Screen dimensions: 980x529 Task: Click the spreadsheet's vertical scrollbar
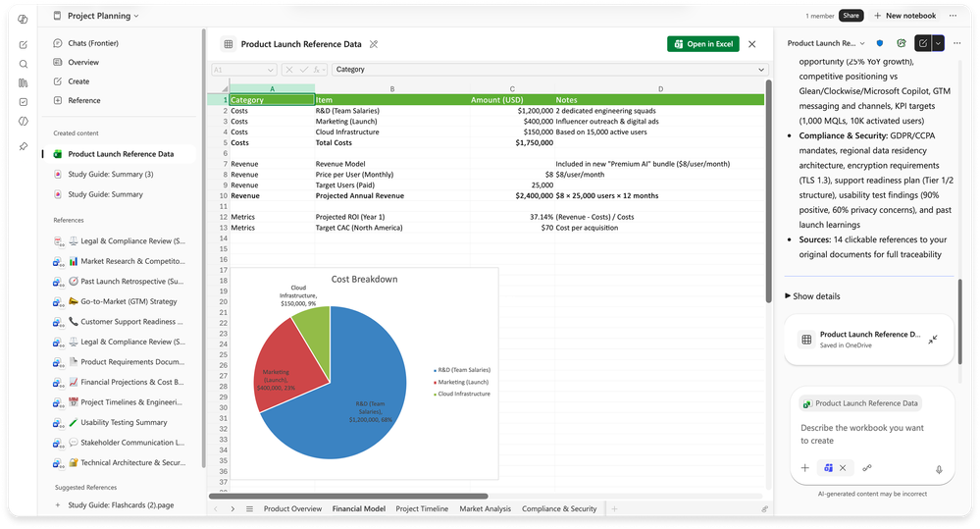point(769,191)
